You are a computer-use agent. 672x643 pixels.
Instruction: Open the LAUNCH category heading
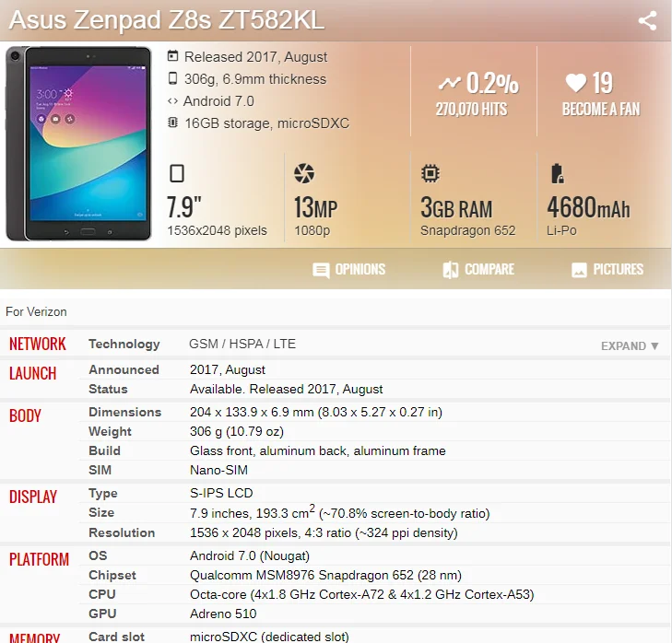pyautogui.click(x=32, y=374)
